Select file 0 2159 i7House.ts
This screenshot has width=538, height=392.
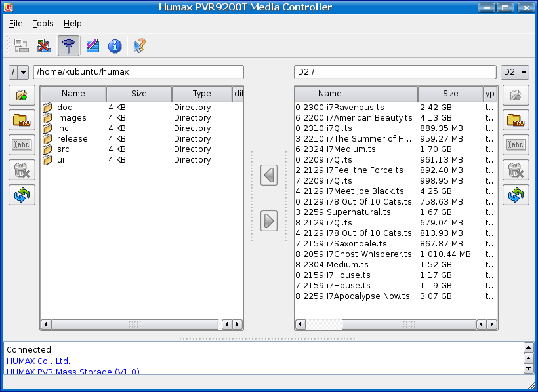(x=333, y=275)
